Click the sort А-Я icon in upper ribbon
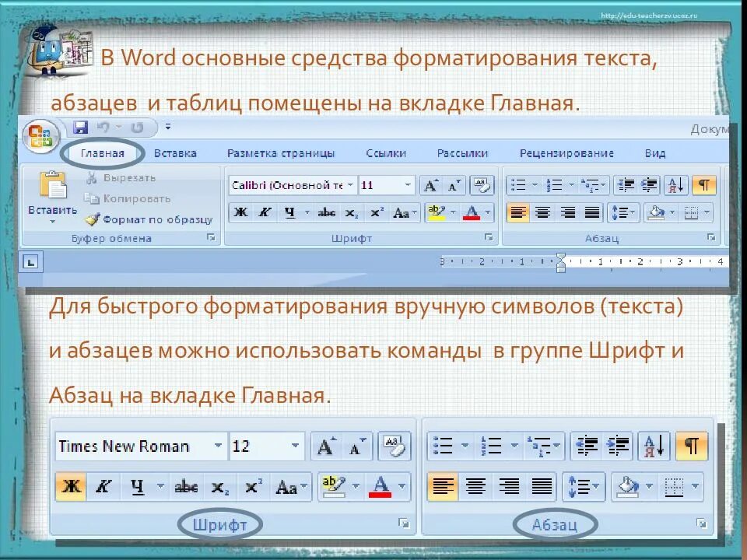This screenshot has height=560, width=747. click(676, 185)
